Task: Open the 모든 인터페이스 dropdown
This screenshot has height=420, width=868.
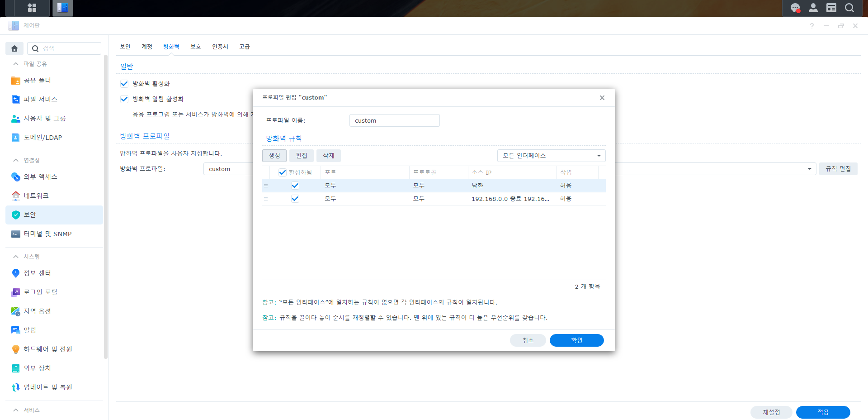Action: pos(551,156)
